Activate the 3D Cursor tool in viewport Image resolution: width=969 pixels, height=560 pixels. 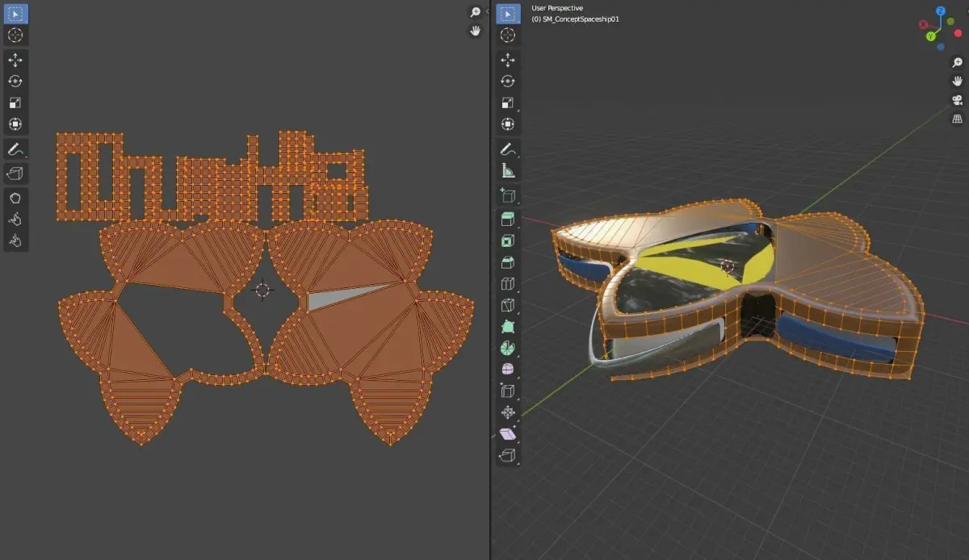[508, 36]
